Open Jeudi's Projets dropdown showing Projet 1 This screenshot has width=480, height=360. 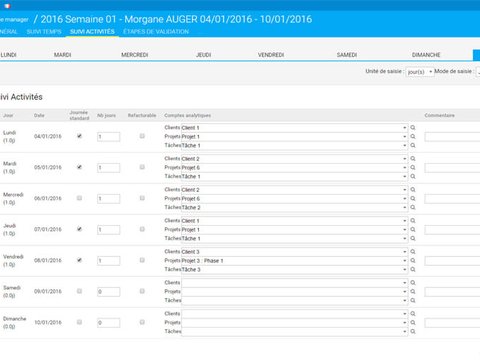pyautogui.click(x=294, y=230)
